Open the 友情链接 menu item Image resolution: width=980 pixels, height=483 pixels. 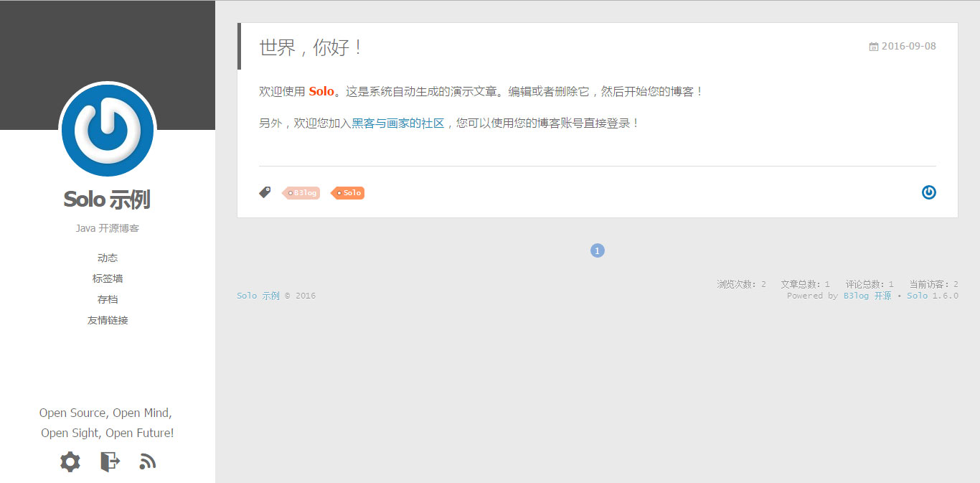[108, 320]
